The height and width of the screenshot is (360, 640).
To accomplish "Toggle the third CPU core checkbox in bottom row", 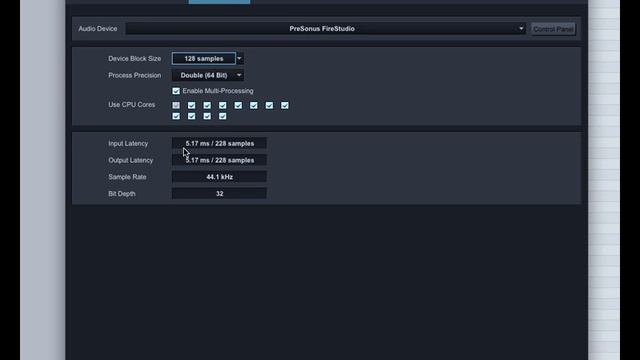I will pos(207,116).
